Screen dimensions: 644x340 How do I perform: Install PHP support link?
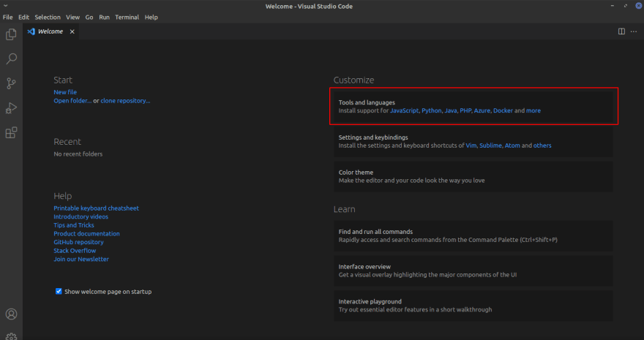click(465, 110)
